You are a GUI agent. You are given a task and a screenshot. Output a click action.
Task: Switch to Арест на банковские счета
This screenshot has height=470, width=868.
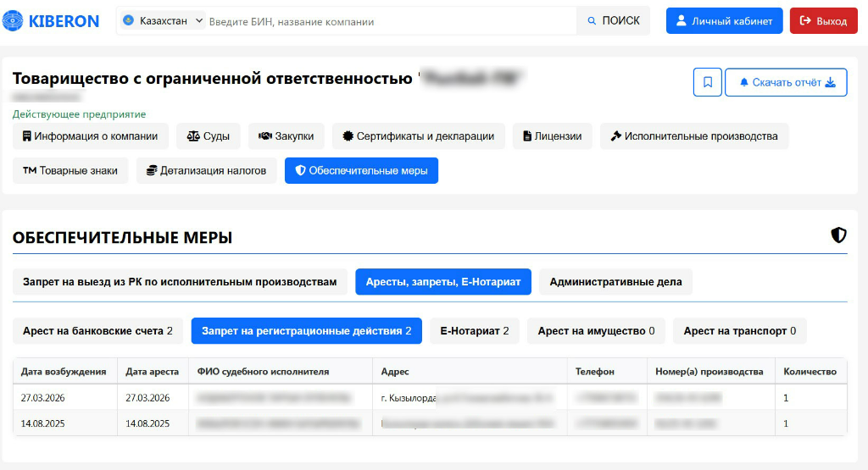point(97,331)
